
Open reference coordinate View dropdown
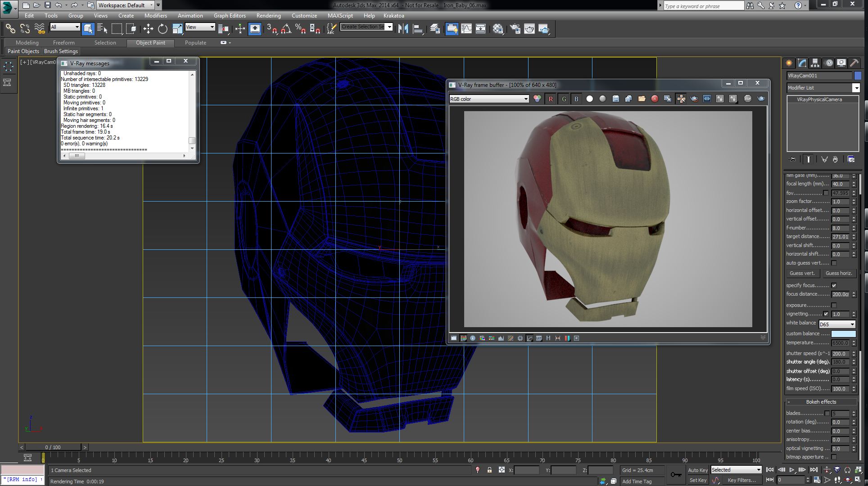(200, 27)
